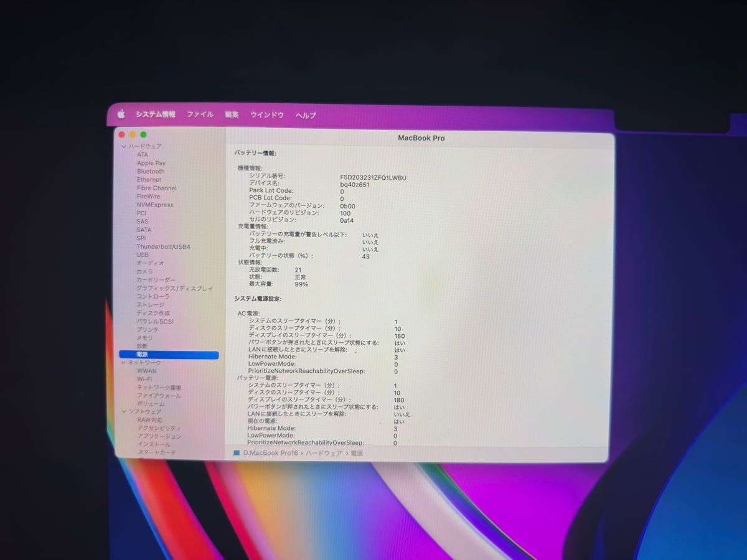Select ストレージ in the sidebar
747x560 pixels.
click(x=151, y=305)
